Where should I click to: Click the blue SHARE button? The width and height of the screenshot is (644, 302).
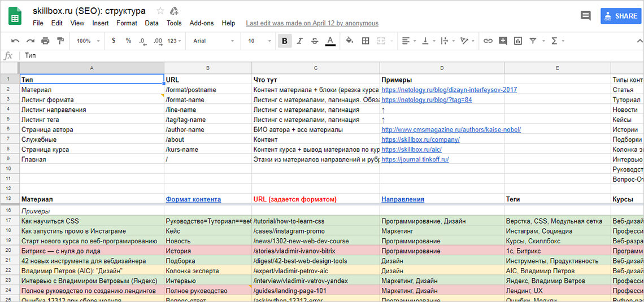click(x=620, y=16)
